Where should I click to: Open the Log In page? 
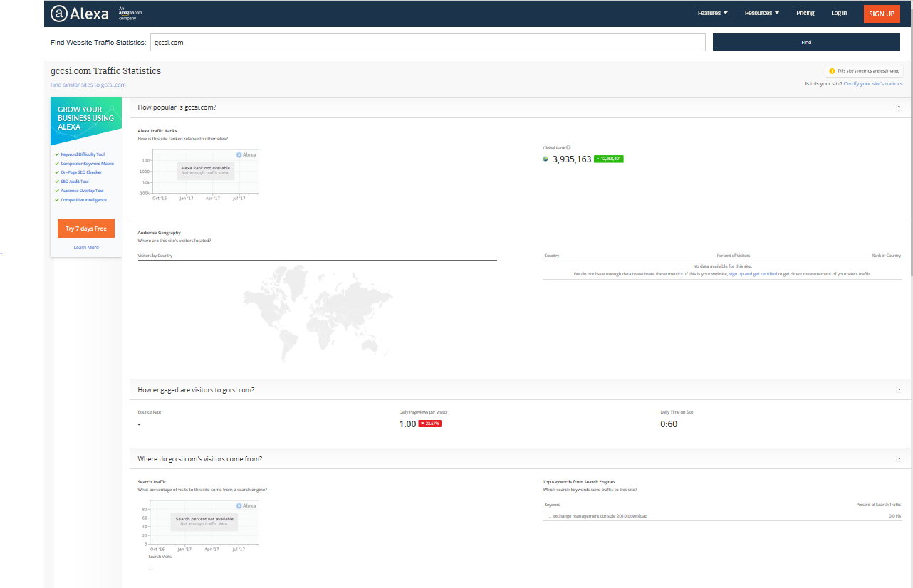tap(839, 13)
